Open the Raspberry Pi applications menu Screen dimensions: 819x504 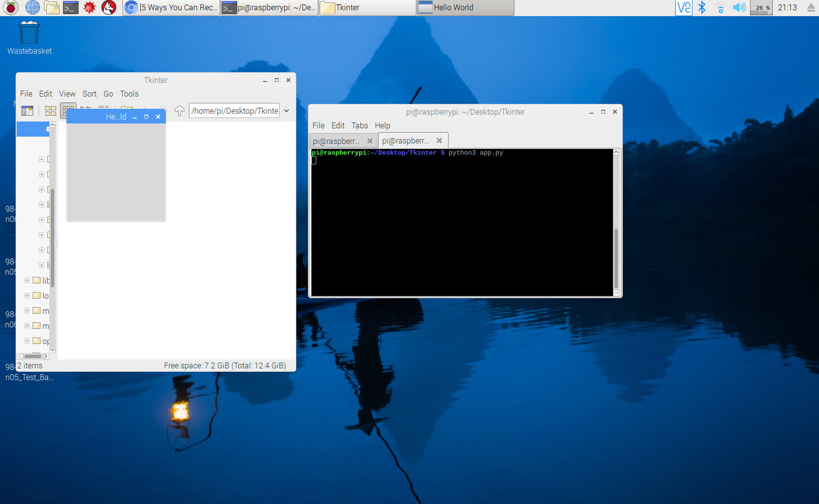(10, 7)
